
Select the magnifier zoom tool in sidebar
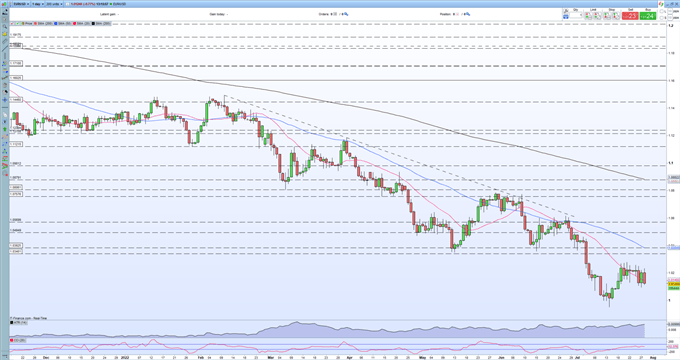[x=5, y=26]
